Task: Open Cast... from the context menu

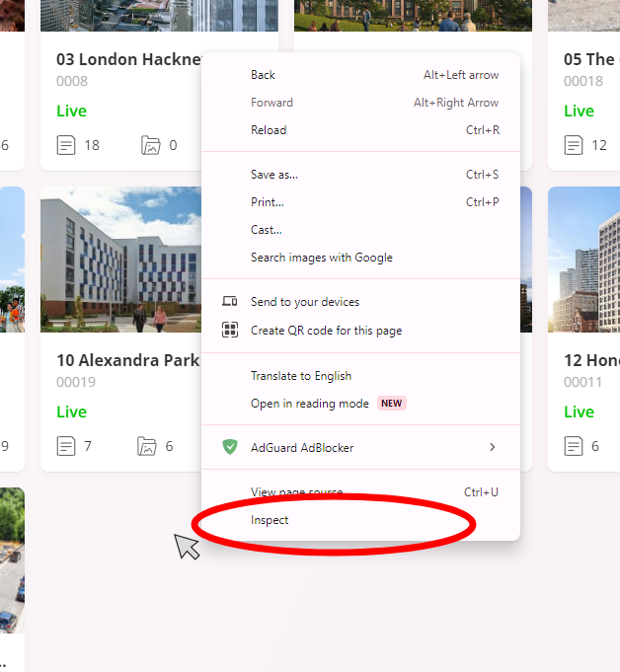Action: click(360, 230)
